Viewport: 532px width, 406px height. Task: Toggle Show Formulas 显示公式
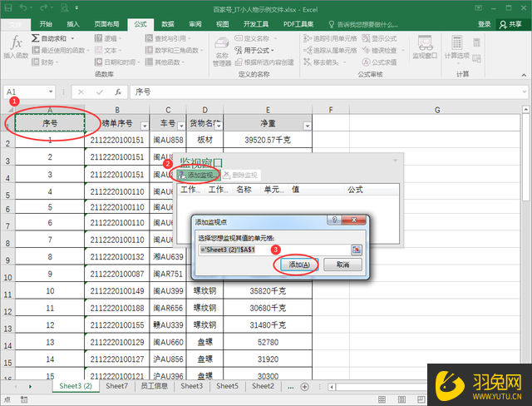coord(379,38)
